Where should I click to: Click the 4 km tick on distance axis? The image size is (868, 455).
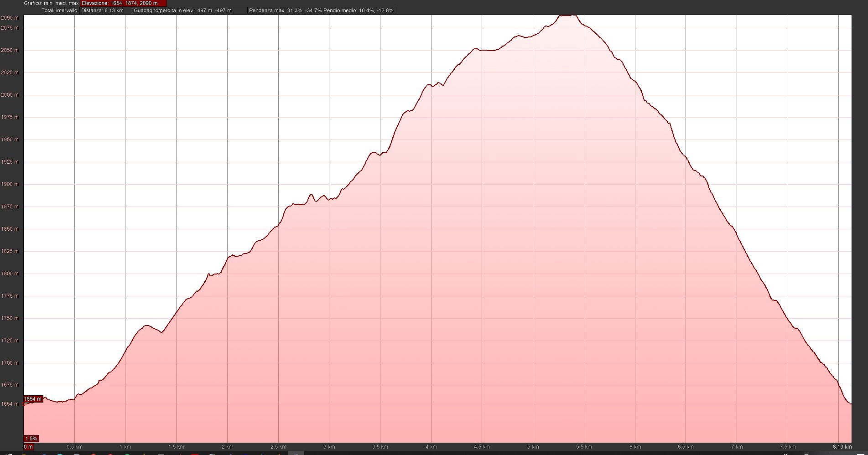tap(431, 447)
